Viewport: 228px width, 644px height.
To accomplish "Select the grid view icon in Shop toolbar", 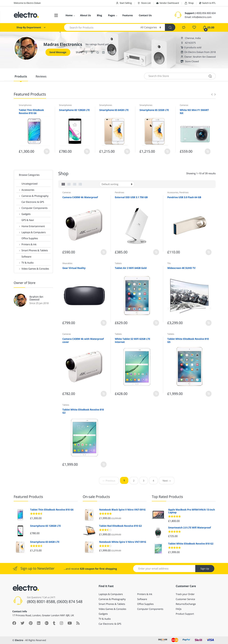I will [x=63, y=184].
